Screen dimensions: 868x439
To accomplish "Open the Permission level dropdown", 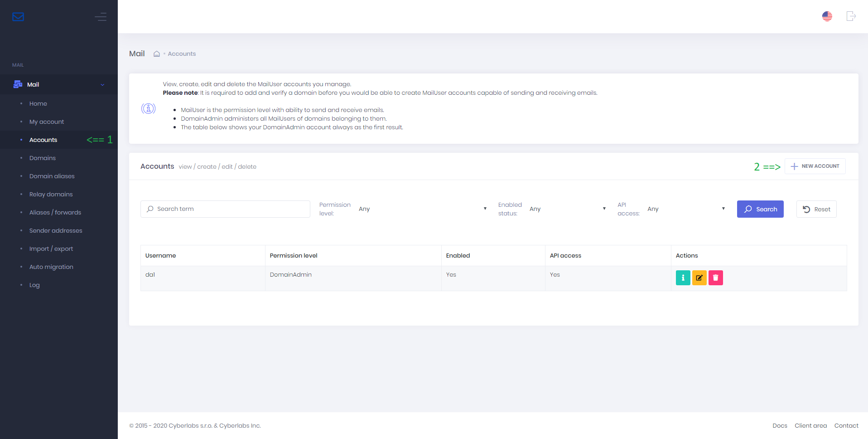I will (x=422, y=209).
